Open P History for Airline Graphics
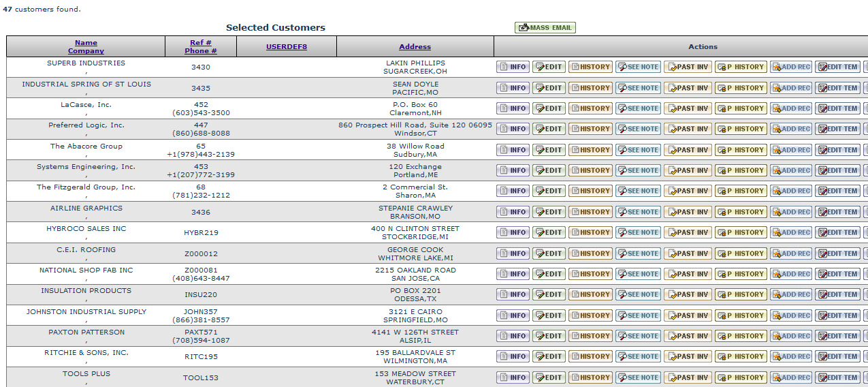Image resolution: width=868 pixels, height=387 pixels. pyautogui.click(x=741, y=212)
